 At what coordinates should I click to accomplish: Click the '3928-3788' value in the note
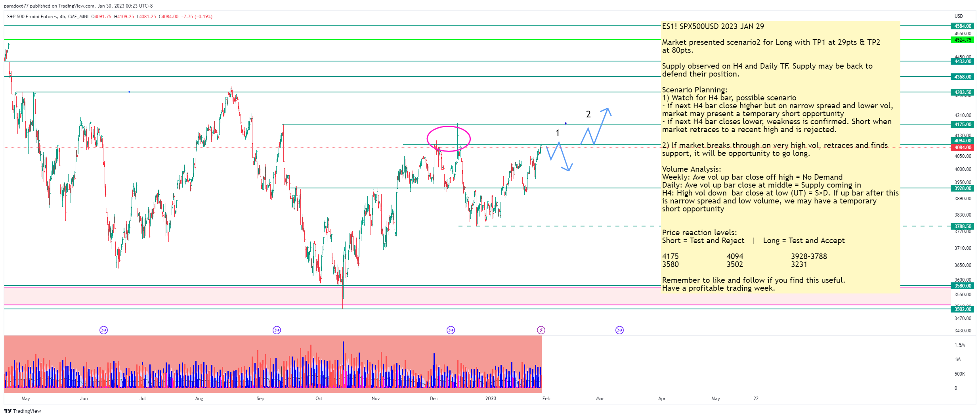coord(809,257)
